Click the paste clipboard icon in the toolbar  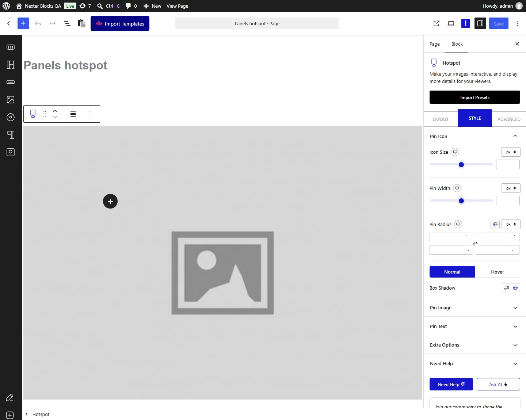[82, 23]
